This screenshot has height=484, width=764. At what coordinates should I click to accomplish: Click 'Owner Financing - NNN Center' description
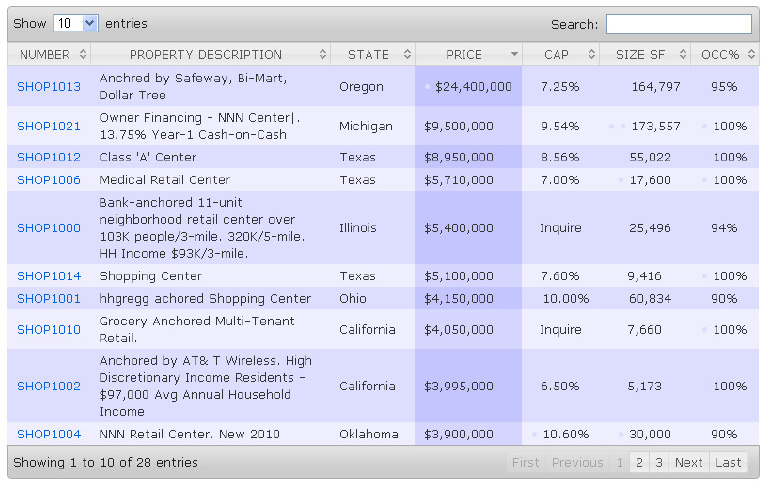click(x=200, y=126)
